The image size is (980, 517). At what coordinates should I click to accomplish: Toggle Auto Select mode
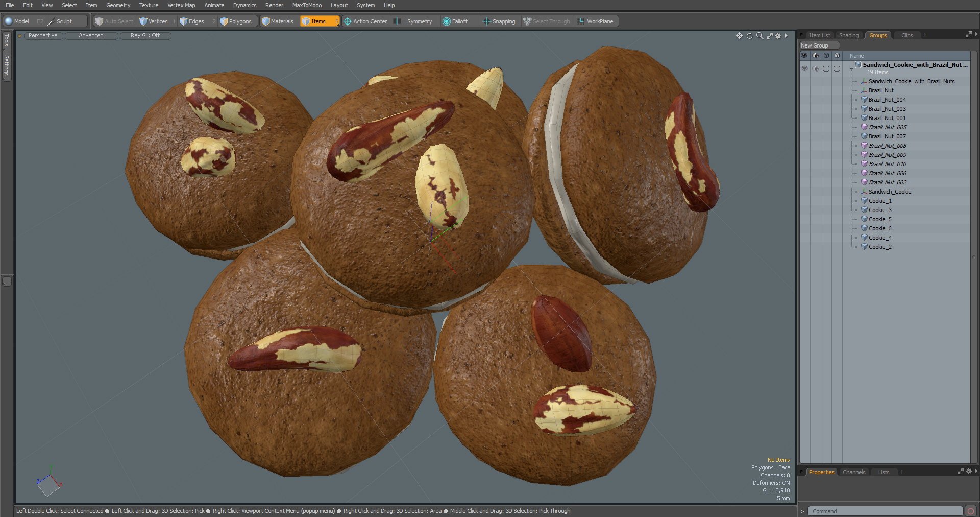coord(114,21)
